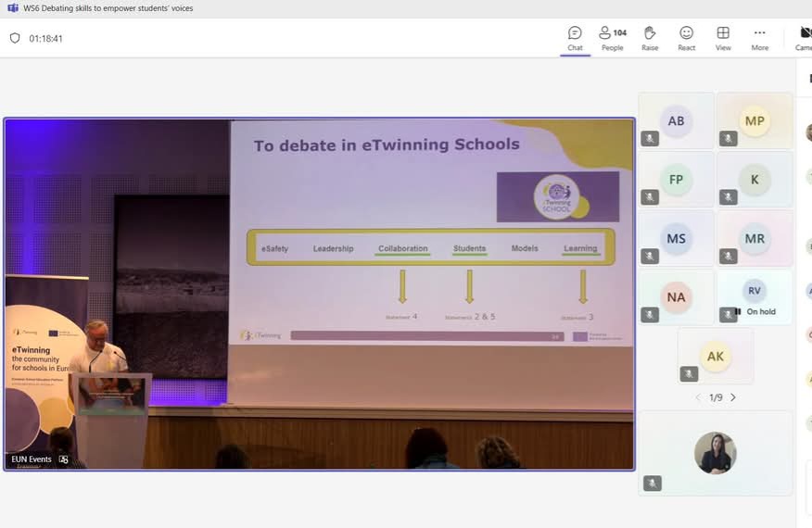Show the People participant list
This screenshot has width=812, height=528.
(x=612, y=38)
